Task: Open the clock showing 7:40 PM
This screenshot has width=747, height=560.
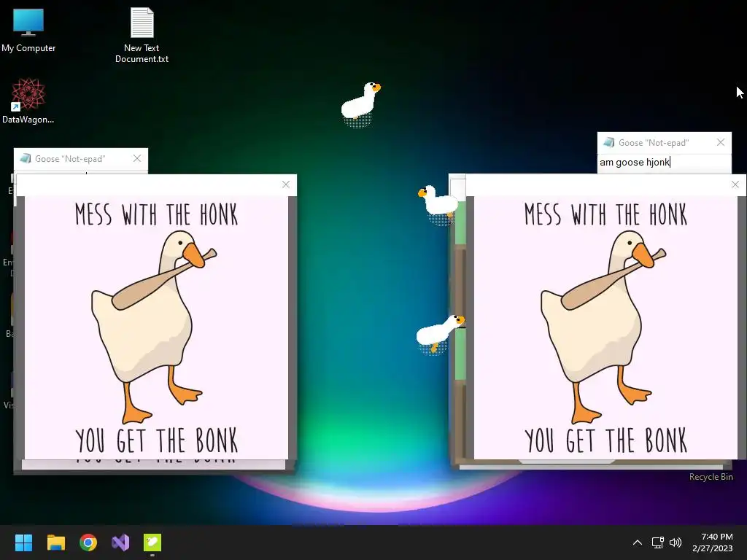Action: 712,542
